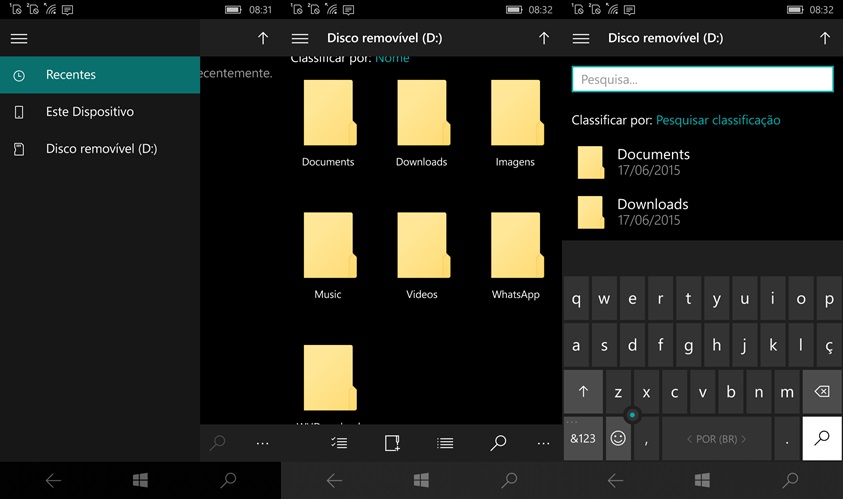Open Pesquisar classificação sort link
Image resolution: width=843 pixels, height=499 pixels.
(718, 120)
